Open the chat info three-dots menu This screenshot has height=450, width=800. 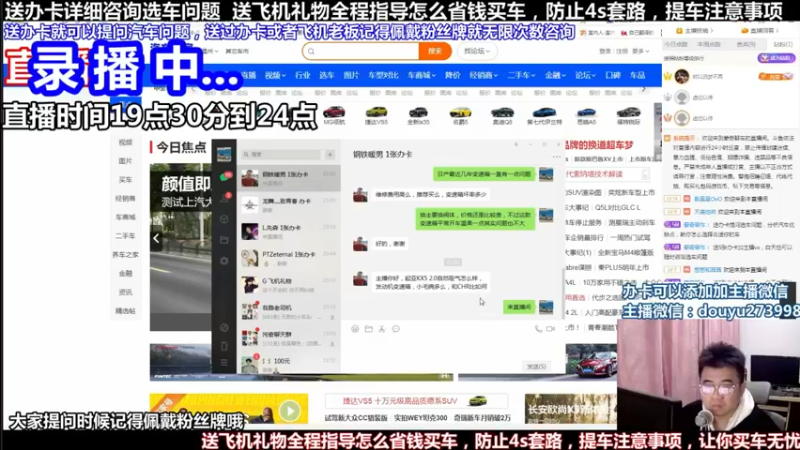pos(557,157)
